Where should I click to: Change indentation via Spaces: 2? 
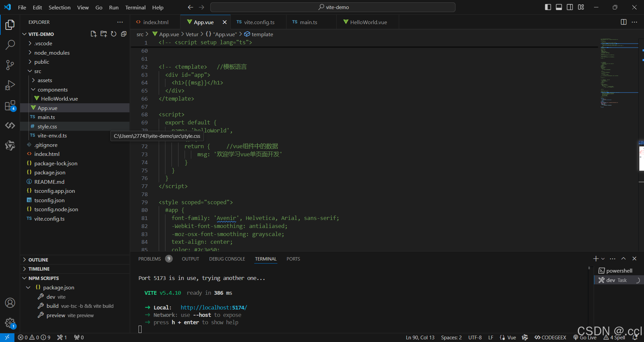pos(451,338)
